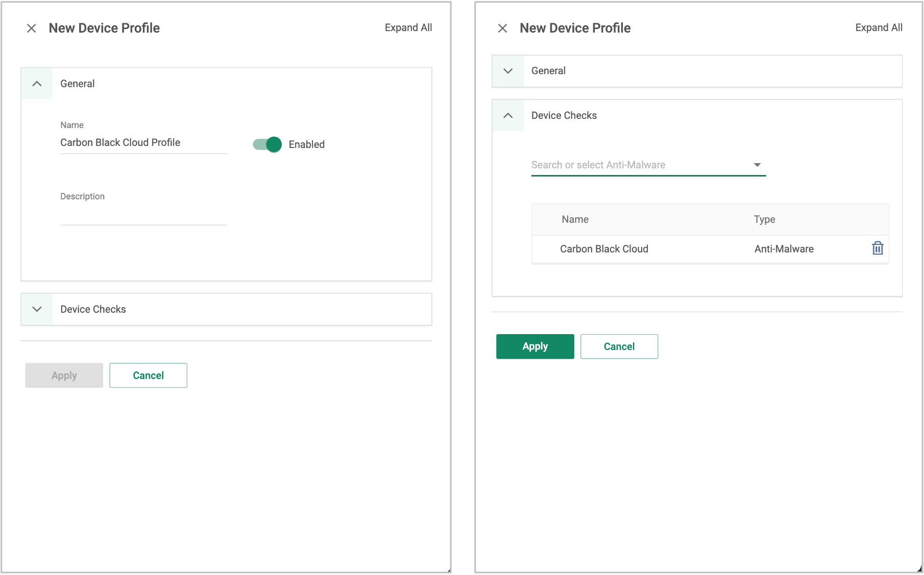The image size is (924, 575).
Task: Expand Device Checks section in left panel
Action: click(37, 309)
